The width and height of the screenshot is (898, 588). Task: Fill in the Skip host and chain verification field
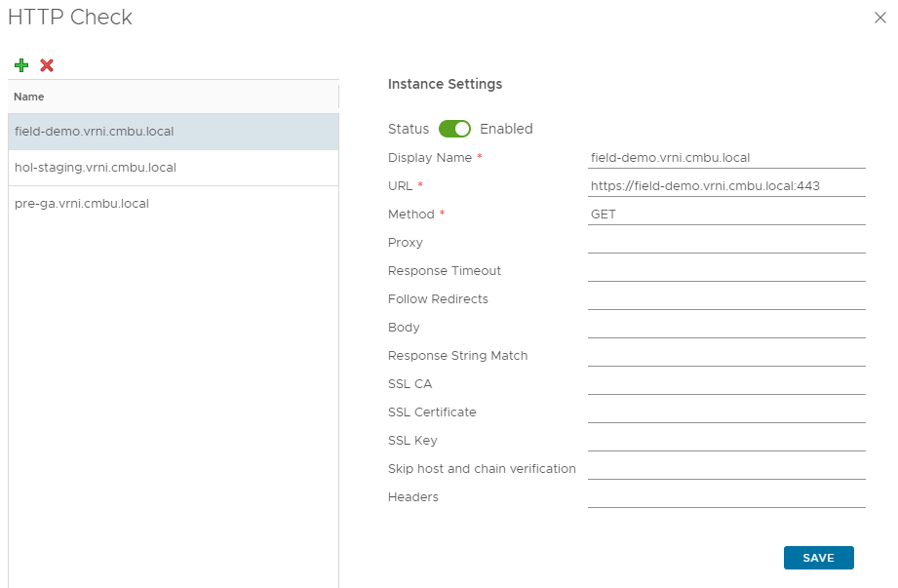[726, 468]
